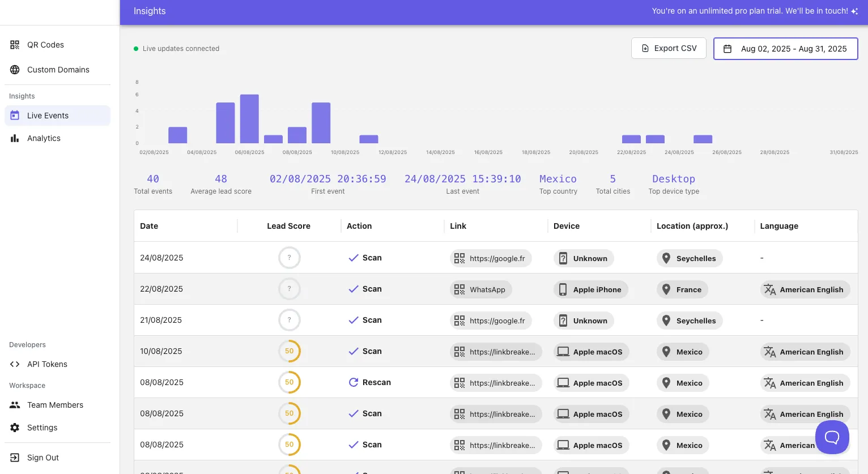868x474 pixels.
Task: Click the Sign Out arrow icon
Action: click(x=15, y=458)
